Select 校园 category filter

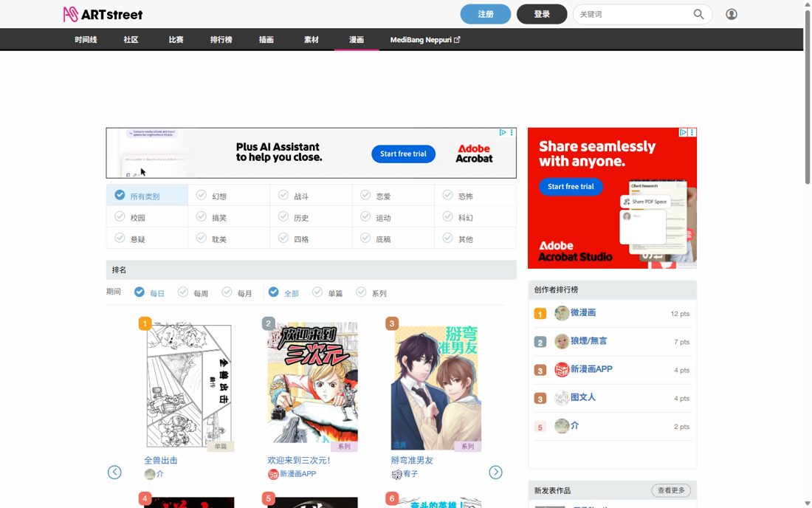[147, 218]
